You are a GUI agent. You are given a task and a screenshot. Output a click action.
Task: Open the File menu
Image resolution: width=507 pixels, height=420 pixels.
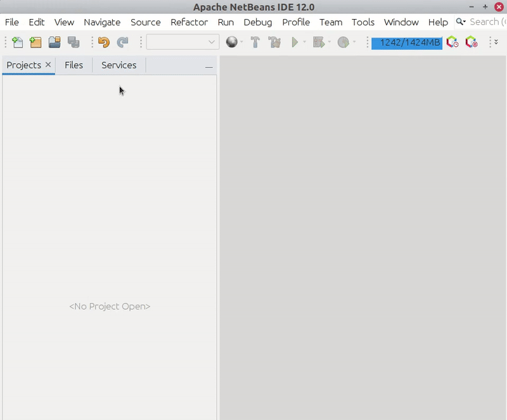(x=12, y=22)
